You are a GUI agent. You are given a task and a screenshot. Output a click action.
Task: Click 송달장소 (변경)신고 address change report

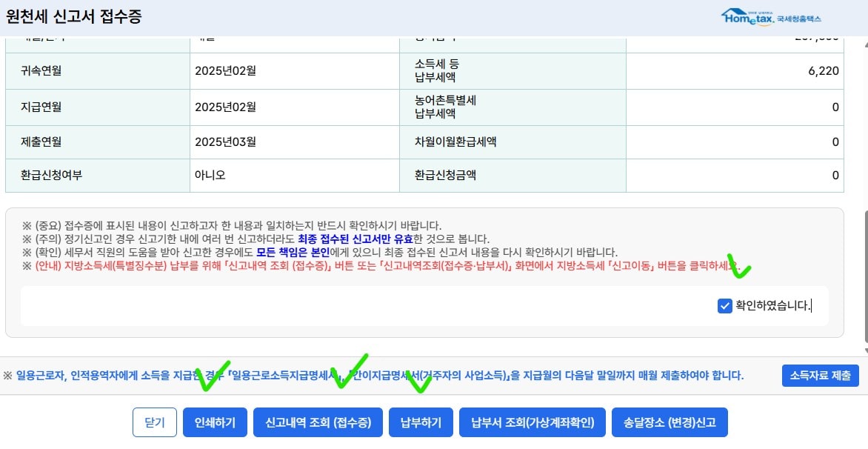click(x=669, y=422)
